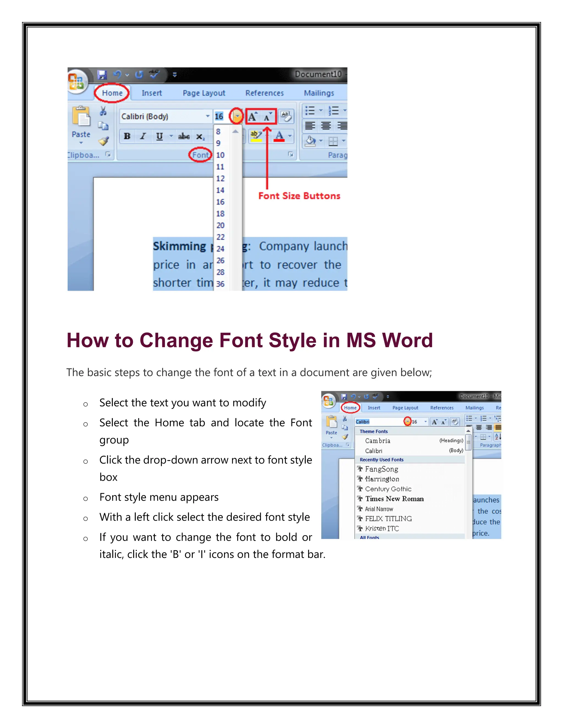The image size is (563, 728).
Task: Toggle Italic formatting in the font-size screenshot
Action: (143, 136)
